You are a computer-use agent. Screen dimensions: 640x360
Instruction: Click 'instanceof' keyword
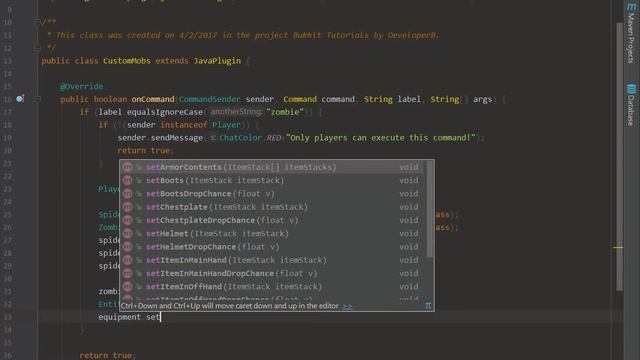(184, 125)
